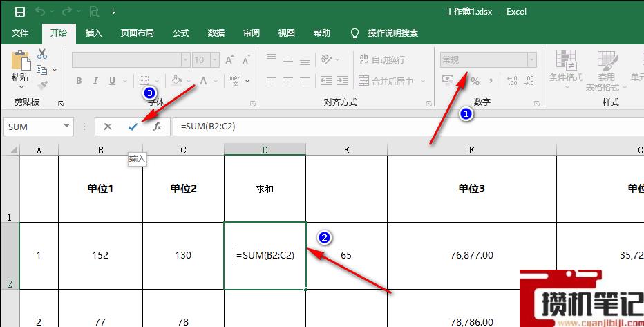Switch to the 数据 tab
The width and height of the screenshot is (644, 327).
[216, 33]
